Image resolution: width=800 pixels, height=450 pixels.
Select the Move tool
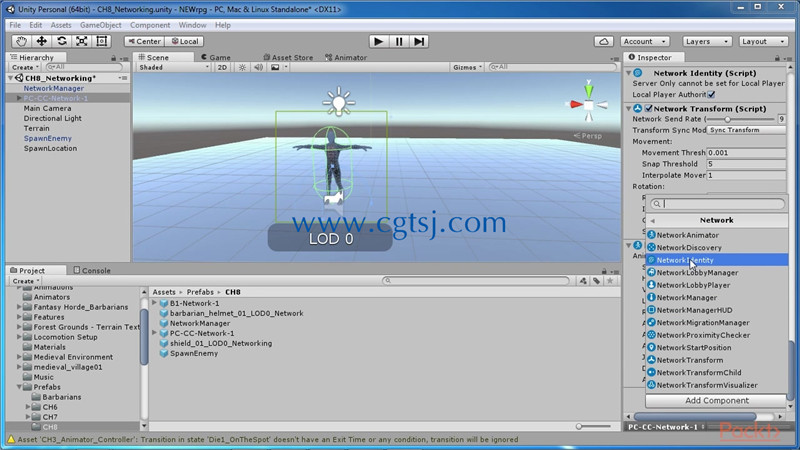pos(41,41)
